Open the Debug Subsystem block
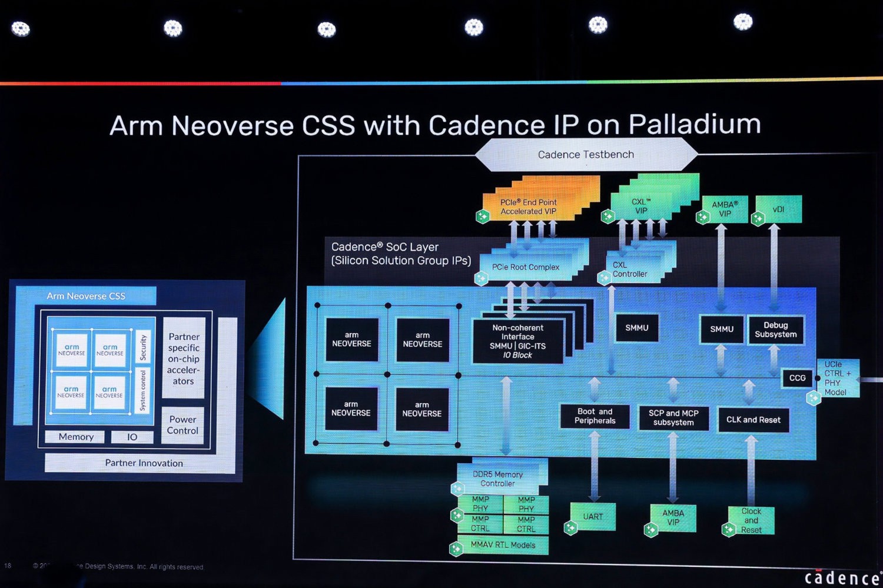883x588 pixels. pyautogui.click(x=775, y=330)
